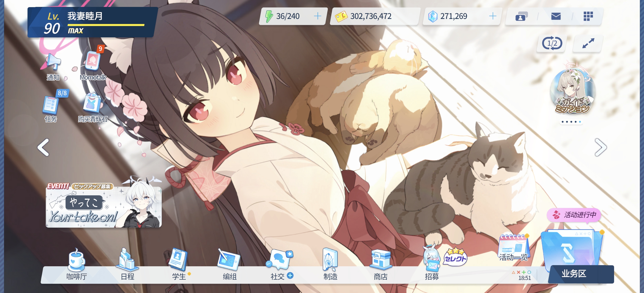Tap the 活动进行中 event bubble
Image resolution: width=644 pixels, height=293 pixels.
[x=574, y=215]
